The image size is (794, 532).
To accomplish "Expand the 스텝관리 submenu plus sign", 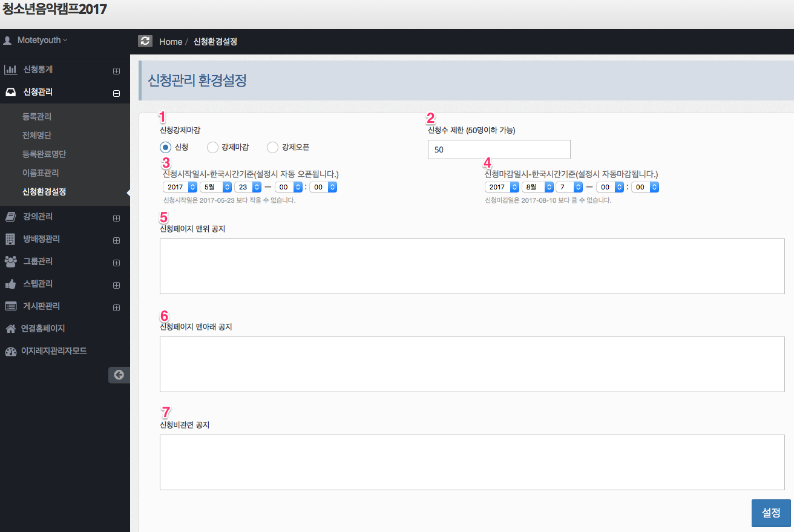I will [117, 285].
